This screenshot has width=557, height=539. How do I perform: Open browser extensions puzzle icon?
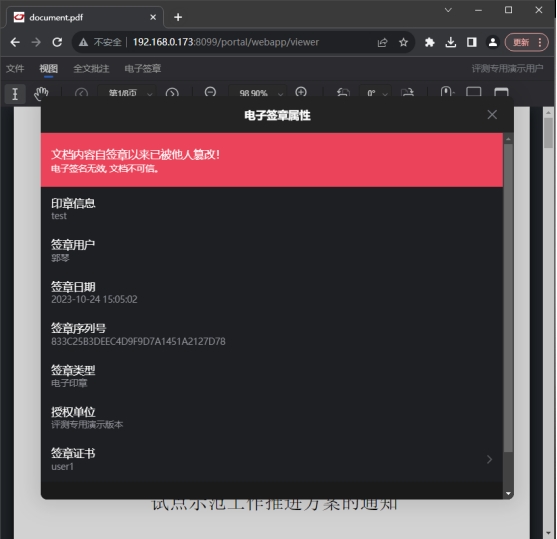tap(429, 42)
